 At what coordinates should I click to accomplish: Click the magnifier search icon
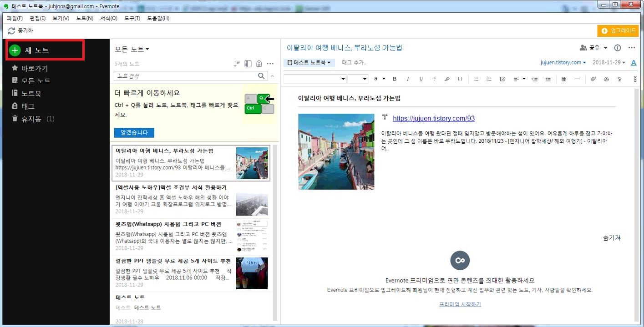click(x=262, y=76)
